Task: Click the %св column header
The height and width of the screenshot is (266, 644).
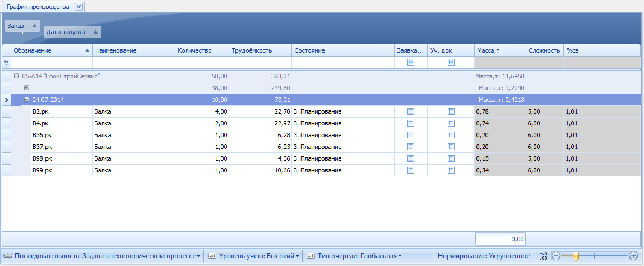Action: point(602,50)
